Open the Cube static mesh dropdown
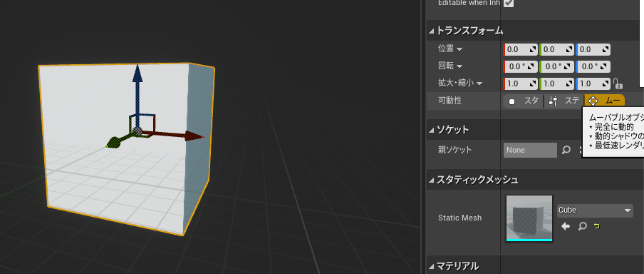 (x=595, y=210)
